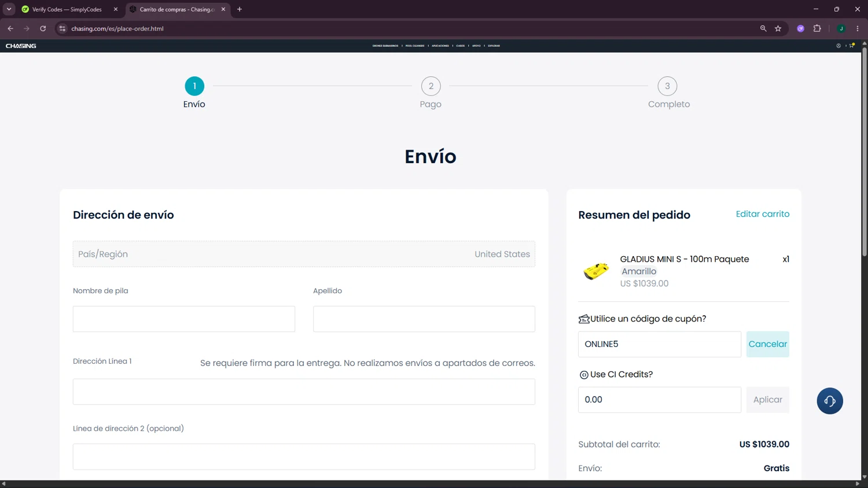Screen dimensions: 868x488
Task: Open the Pool Cleaners menu
Action: [415, 46]
